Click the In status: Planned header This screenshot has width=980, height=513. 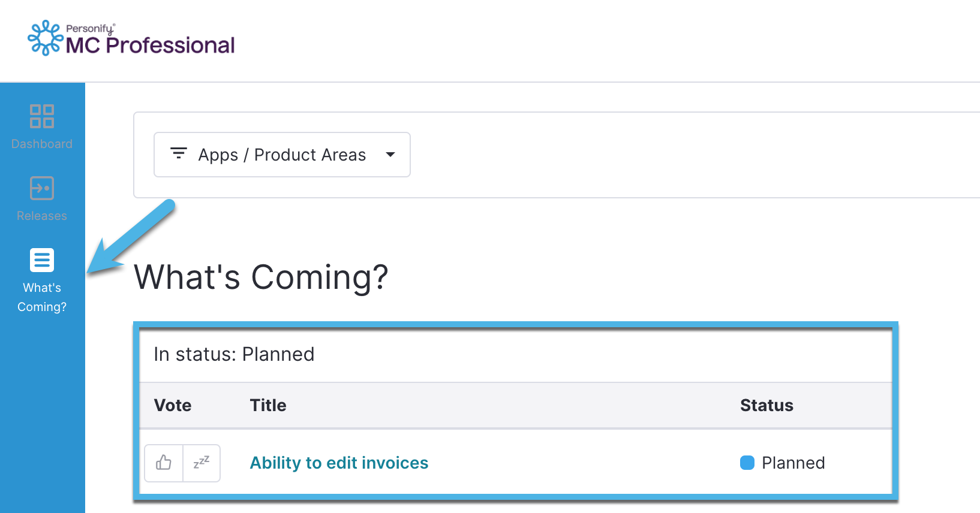234,354
